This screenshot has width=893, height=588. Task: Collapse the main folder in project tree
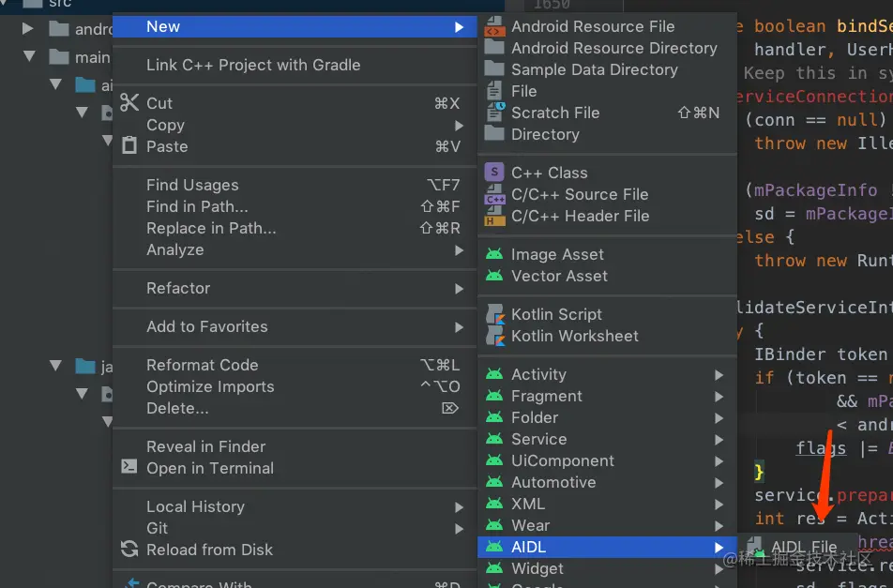(x=29, y=55)
